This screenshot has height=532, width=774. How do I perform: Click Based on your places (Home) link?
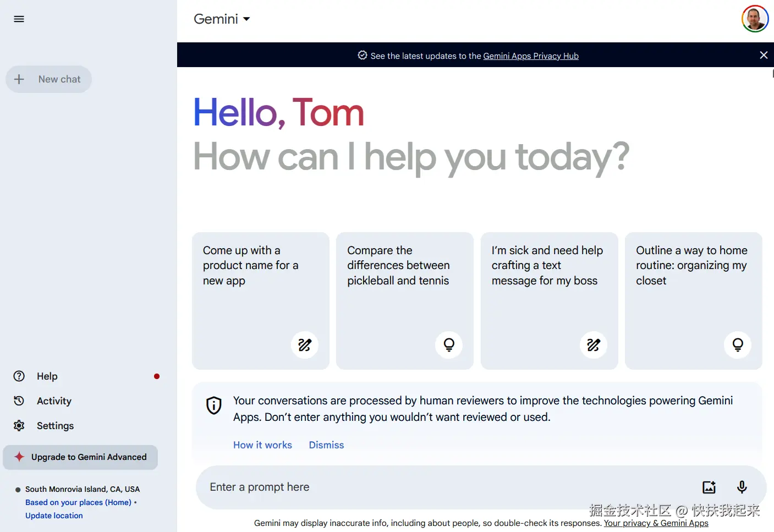(x=78, y=502)
